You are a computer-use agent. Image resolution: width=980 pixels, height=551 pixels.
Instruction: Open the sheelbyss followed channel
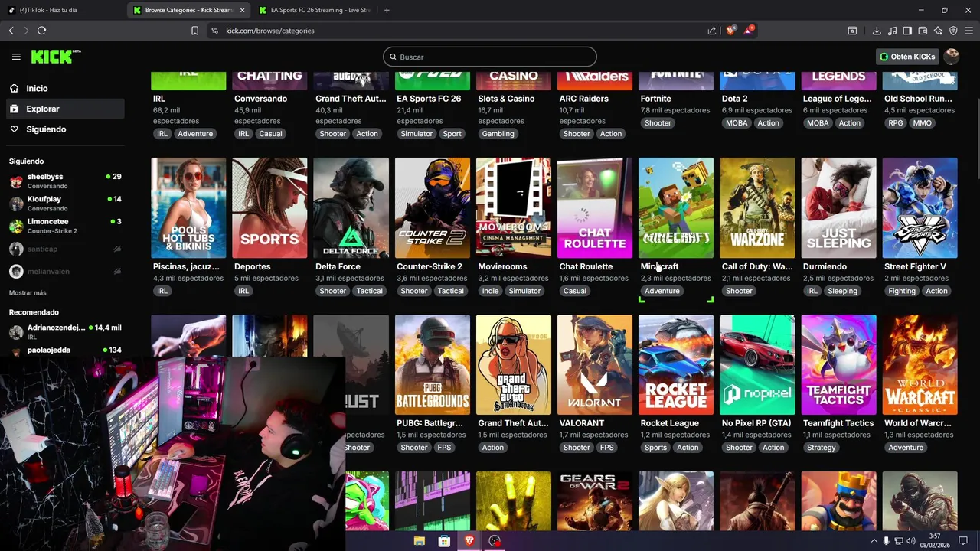pos(65,181)
